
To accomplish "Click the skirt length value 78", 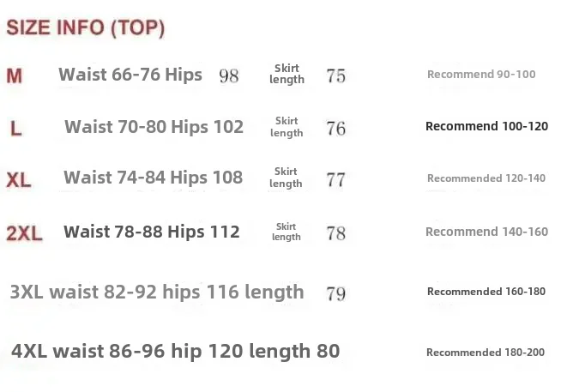I will tap(336, 232).
